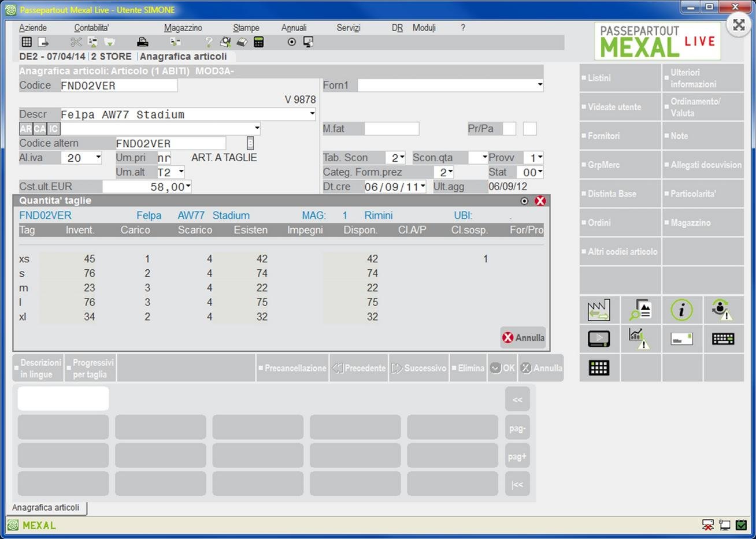Click the factory with arrows icon
Image resolution: width=756 pixels, height=539 pixels.
(x=599, y=310)
